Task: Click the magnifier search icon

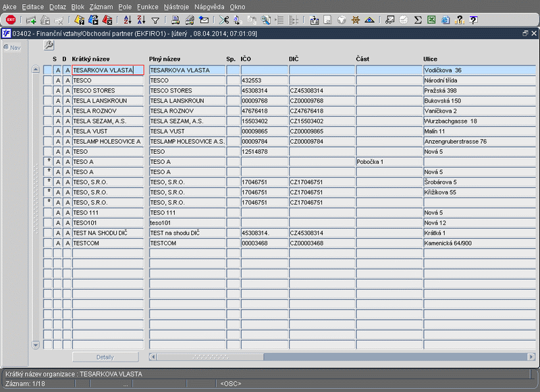Action: click(265, 20)
